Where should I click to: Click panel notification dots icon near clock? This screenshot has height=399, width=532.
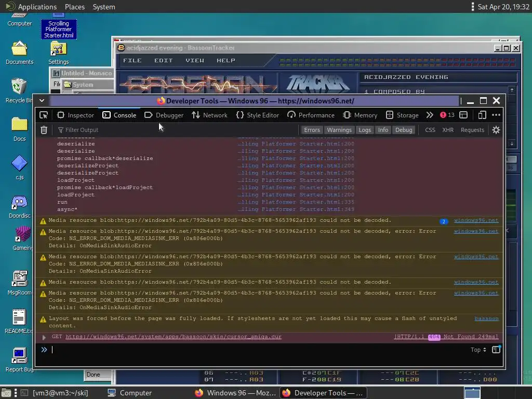pyautogui.click(x=473, y=7)
